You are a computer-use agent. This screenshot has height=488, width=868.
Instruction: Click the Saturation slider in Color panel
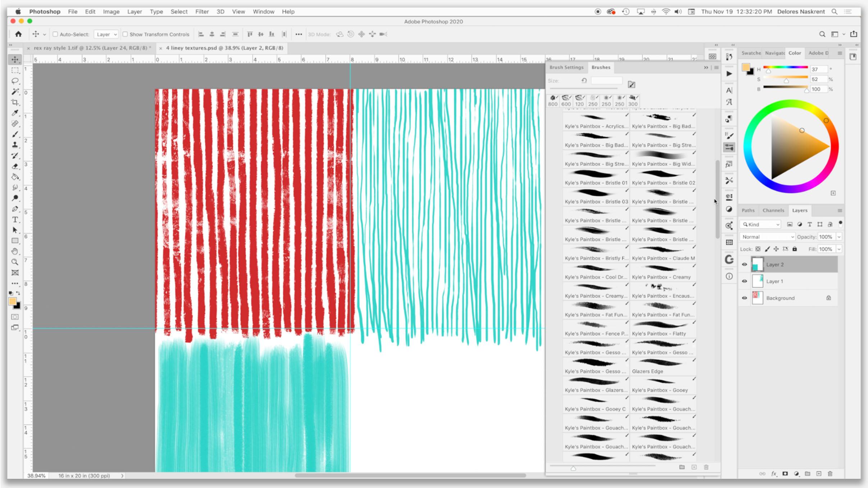(x=785, y=77)
